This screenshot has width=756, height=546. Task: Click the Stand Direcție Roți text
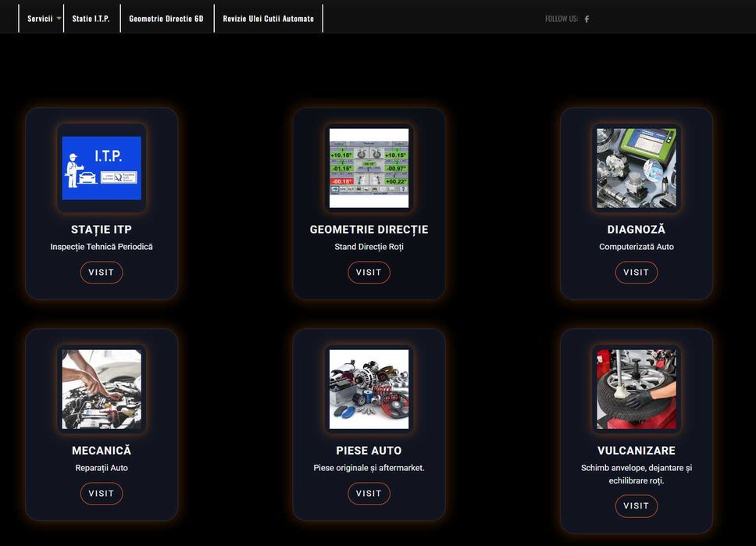point(369,247)
